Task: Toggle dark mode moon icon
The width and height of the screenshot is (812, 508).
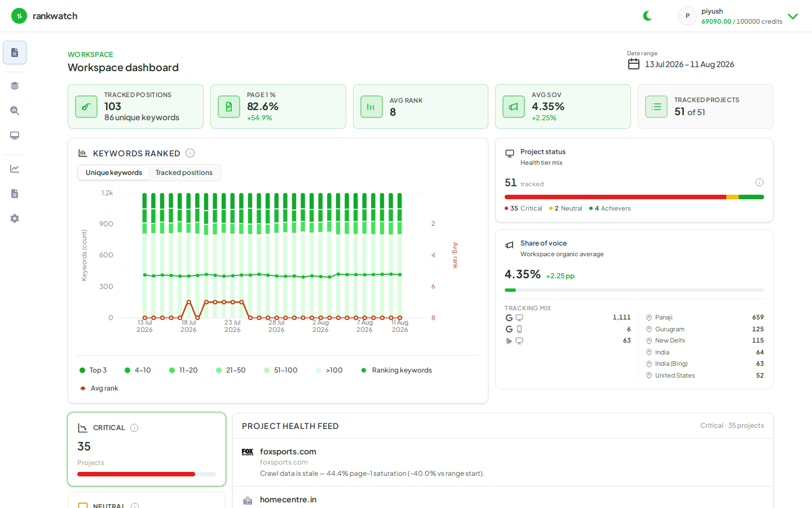Action: click(x=647, y=16)
